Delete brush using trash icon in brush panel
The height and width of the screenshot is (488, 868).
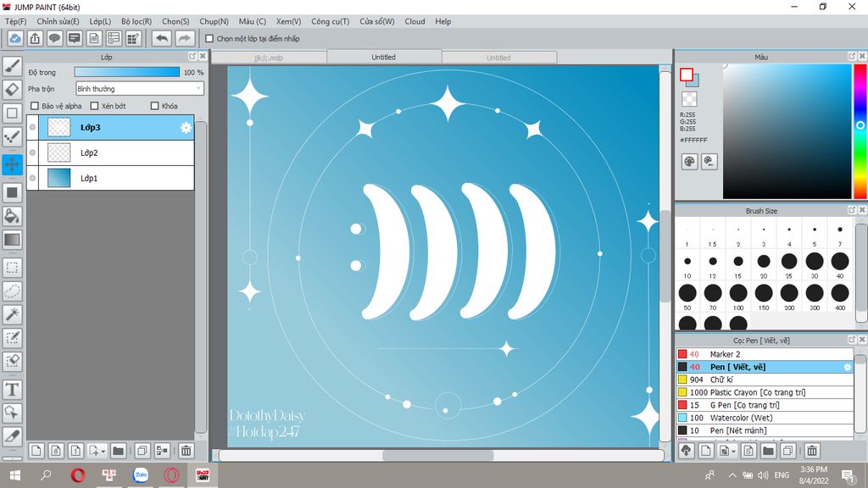[811, 451]
